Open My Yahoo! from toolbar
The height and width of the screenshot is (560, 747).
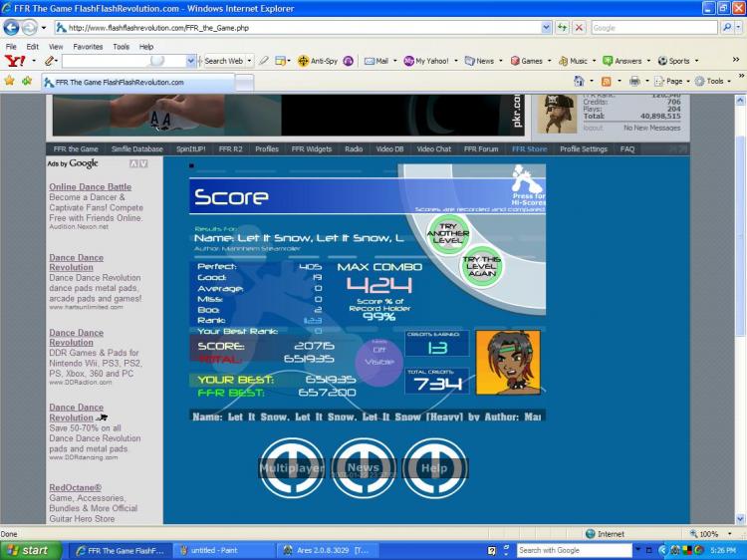tap(426, 61)
